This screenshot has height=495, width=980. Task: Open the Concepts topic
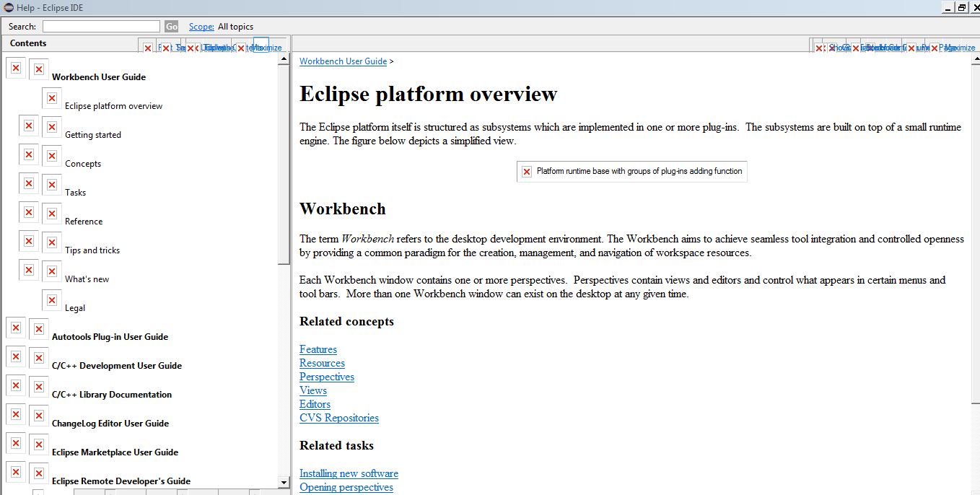(83, 164)
